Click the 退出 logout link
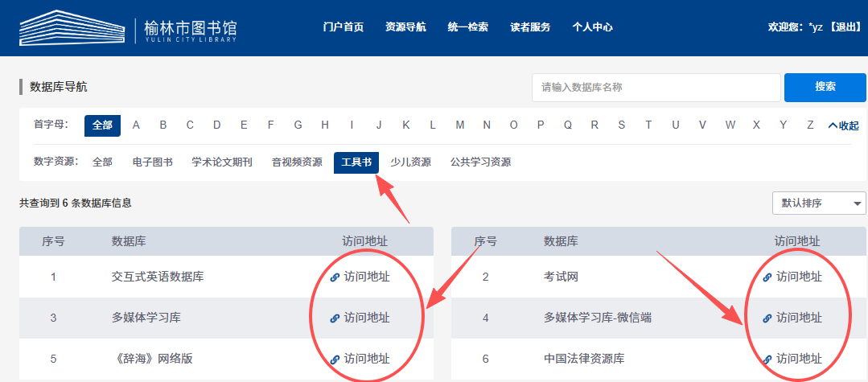868x382 pixels. (845, 27)
